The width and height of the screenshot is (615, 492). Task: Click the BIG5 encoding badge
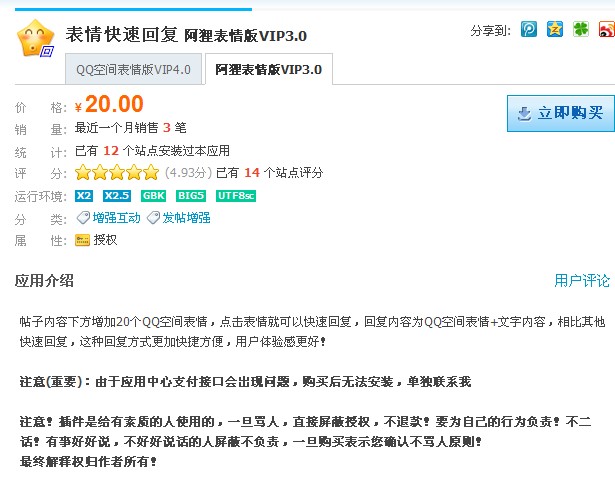pos(190,195)
